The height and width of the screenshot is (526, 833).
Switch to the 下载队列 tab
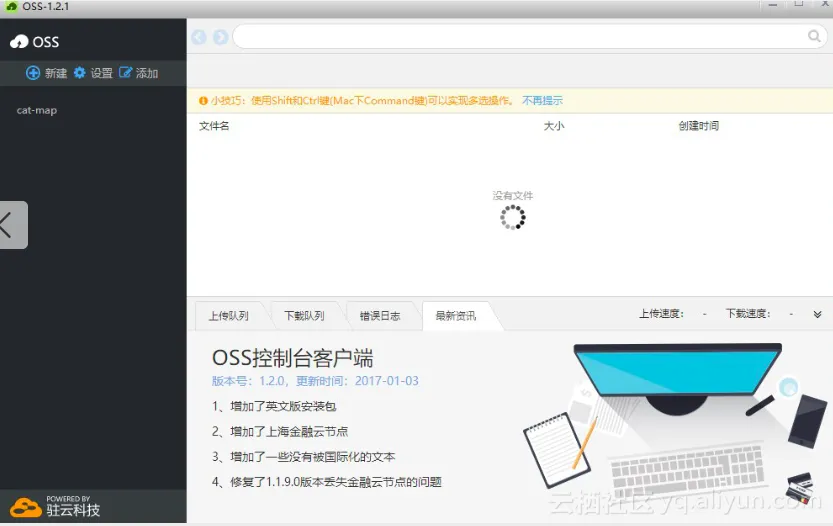click(304, 316)
